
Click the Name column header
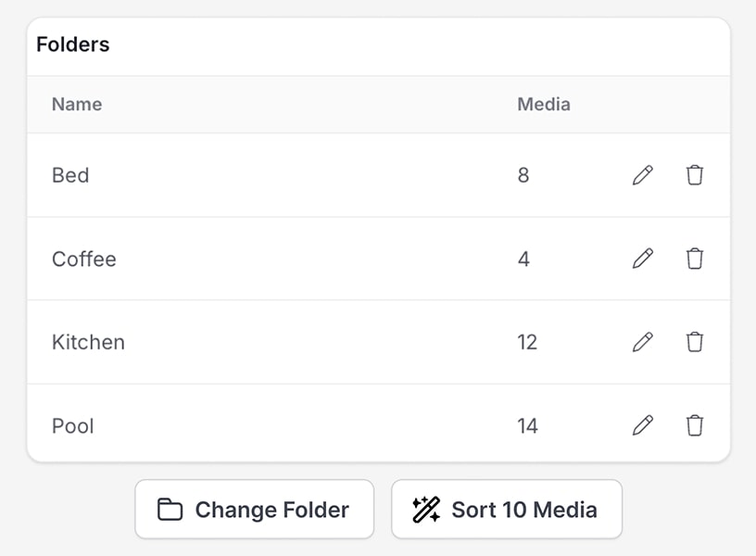pos(77,104)
